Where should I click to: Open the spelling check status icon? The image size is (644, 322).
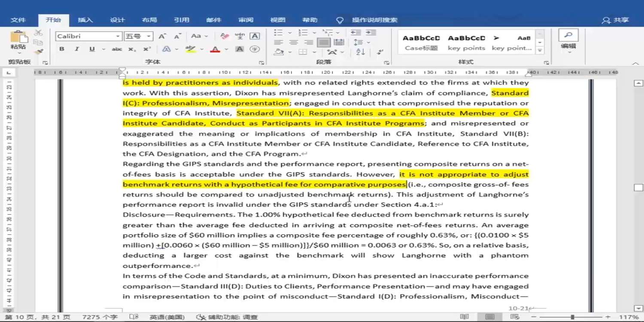(134, 317)
